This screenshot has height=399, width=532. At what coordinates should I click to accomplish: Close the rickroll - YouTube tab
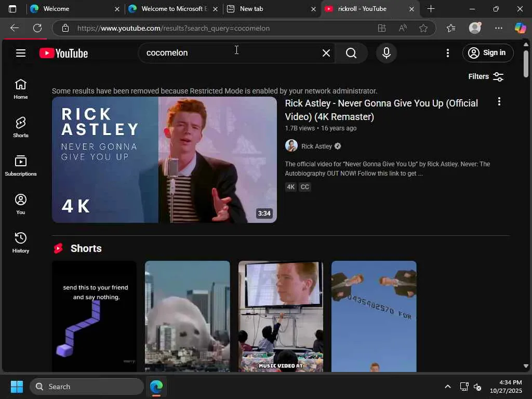tap(411, 9)
